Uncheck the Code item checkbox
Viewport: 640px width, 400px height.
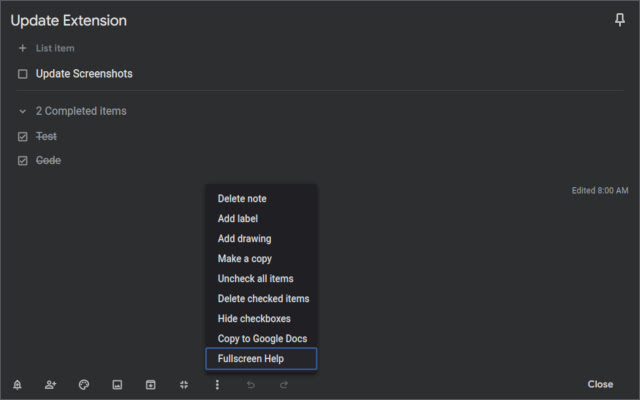tap(23, 160)
